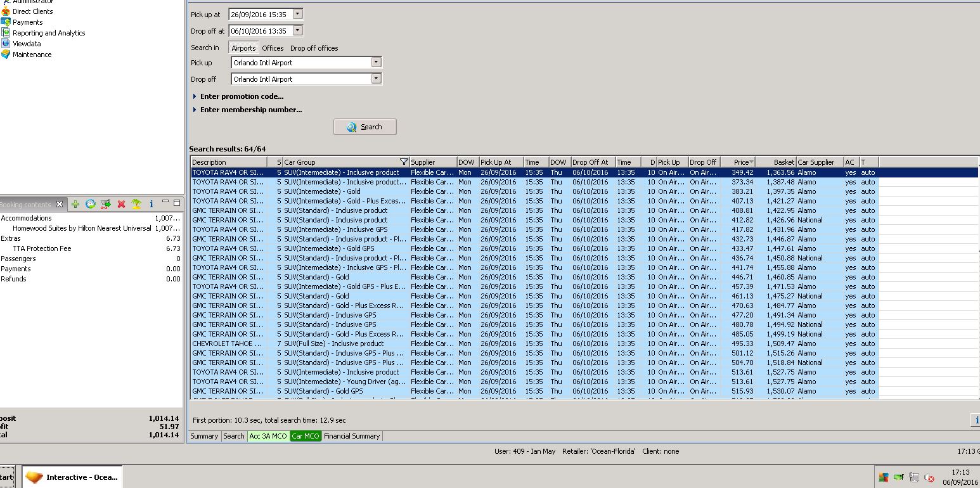
Task: Select Drop off offices search option
Action: click(x=314, y=48)
